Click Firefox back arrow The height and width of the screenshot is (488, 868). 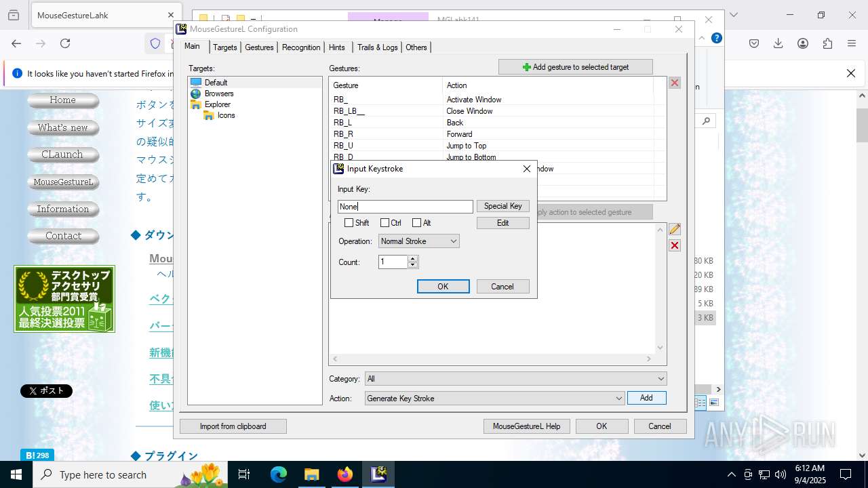pyautogui.click(x=16, y=43)
